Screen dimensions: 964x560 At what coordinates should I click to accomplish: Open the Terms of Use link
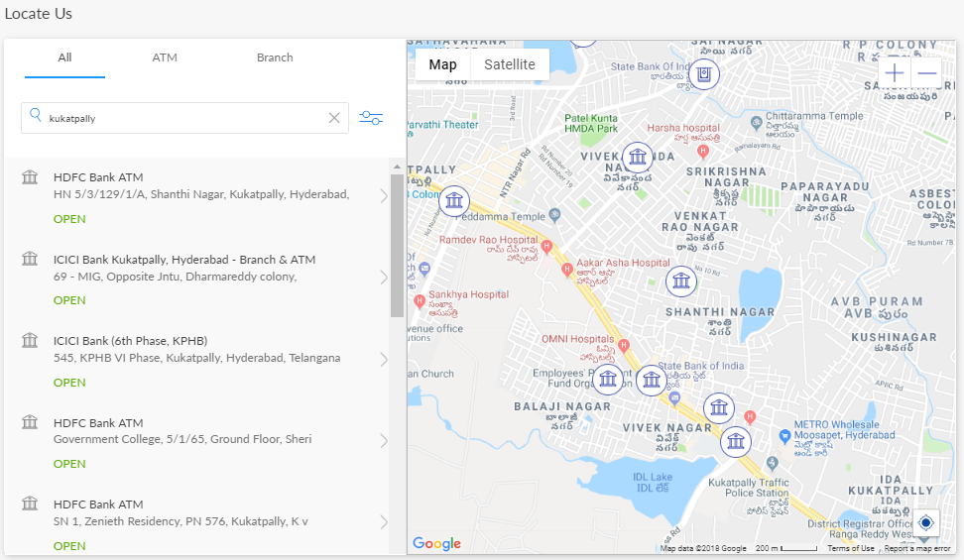(851, 548)
